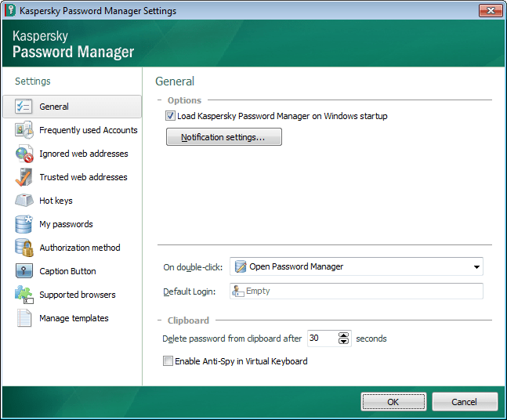507x420 pixels.
Task: Select Manage templates in the sidebar
Action: 74,318
